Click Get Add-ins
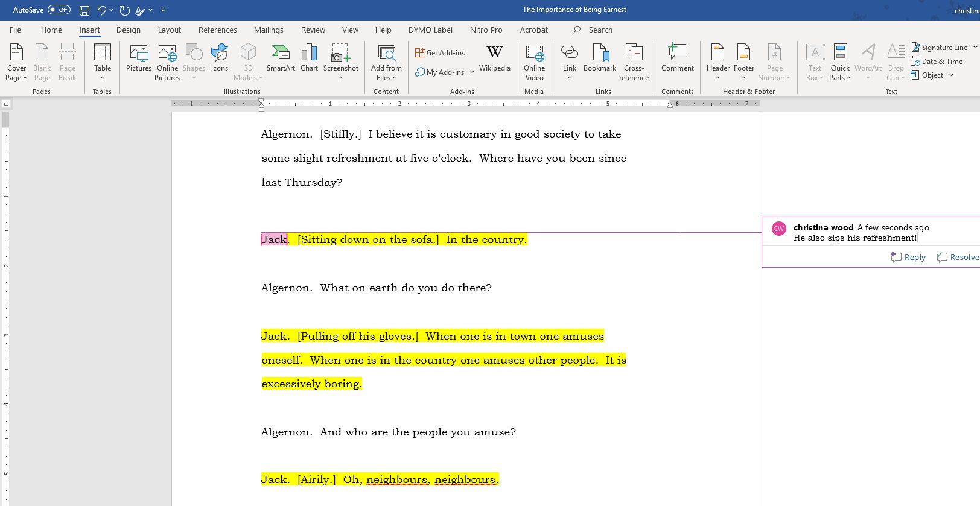 pyautogui.click(x=440, y=53)
